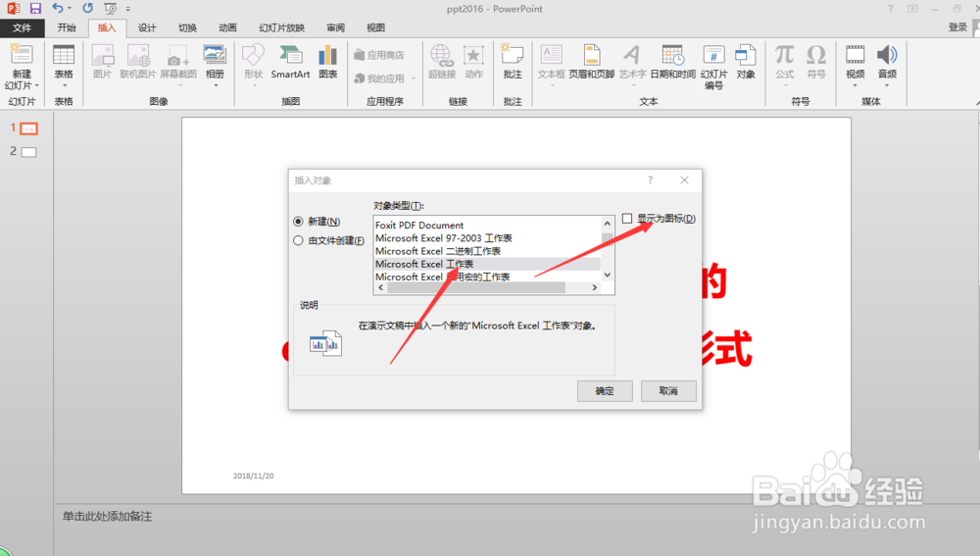Insert a SmartArt graphic
The image size is (980, 556).
pyautogui.click(x=291, y=62)
